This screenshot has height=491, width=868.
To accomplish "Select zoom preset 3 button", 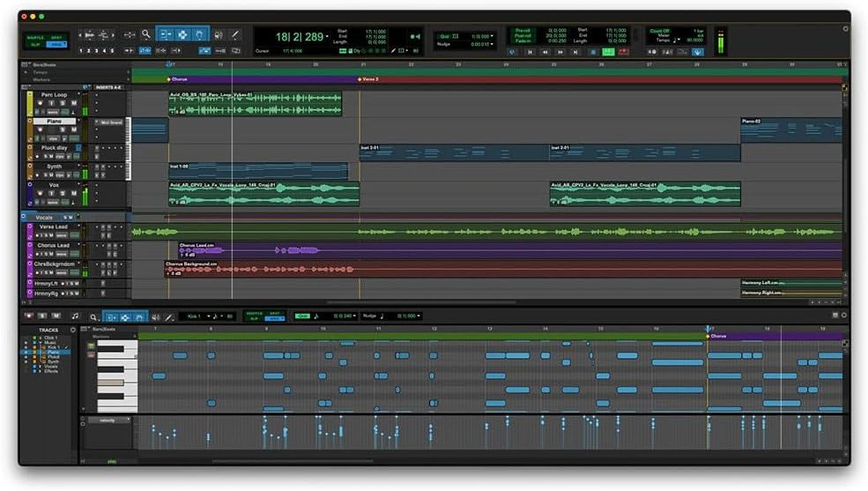I will [96, 50].
